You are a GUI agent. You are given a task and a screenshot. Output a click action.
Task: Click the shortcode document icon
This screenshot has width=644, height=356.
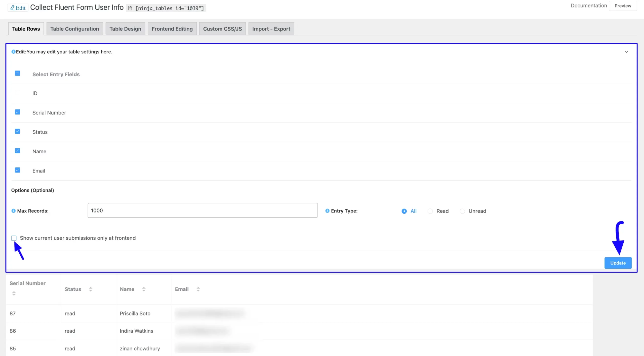(x=130, y=8)
